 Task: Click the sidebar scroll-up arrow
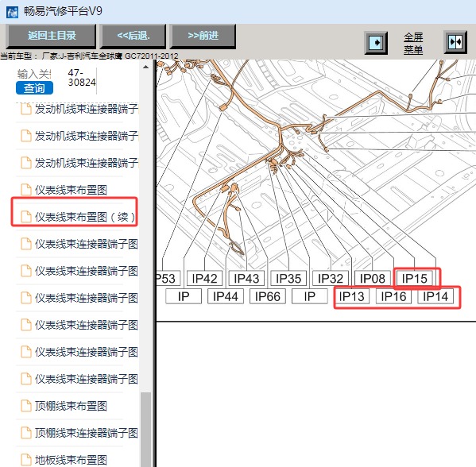[x=146, y=67]
